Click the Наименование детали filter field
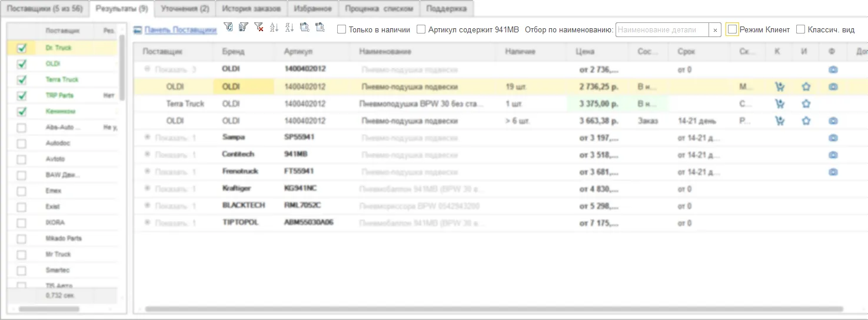 click(662, 30)
